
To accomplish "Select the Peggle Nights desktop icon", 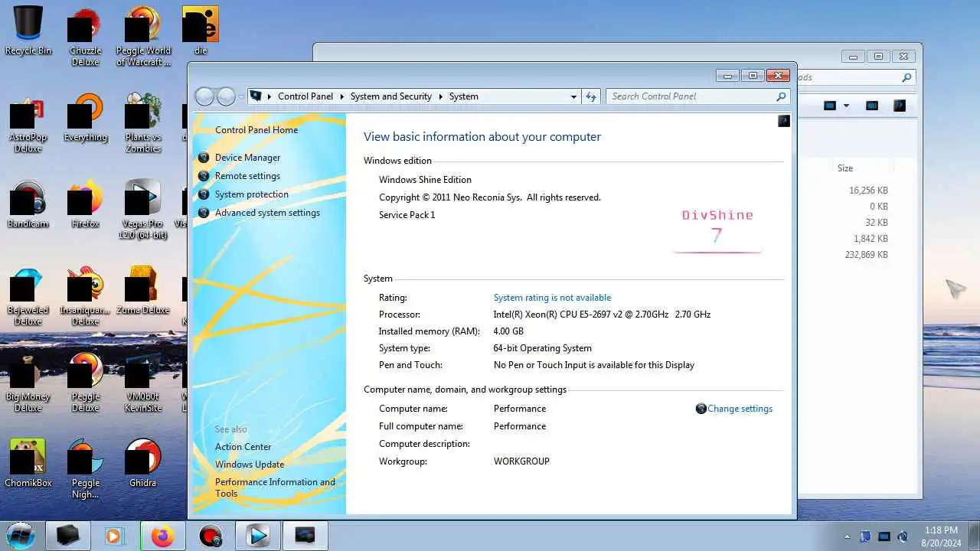I will point(85,468).
